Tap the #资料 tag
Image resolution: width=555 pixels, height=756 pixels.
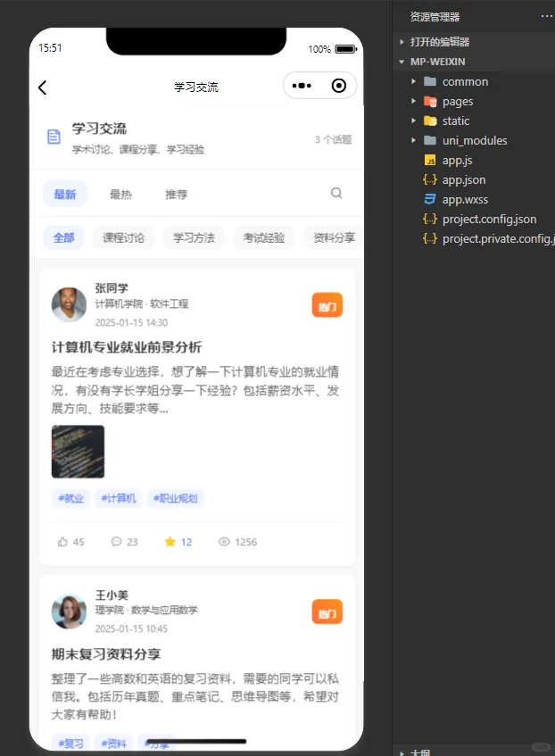coord(114,743)
